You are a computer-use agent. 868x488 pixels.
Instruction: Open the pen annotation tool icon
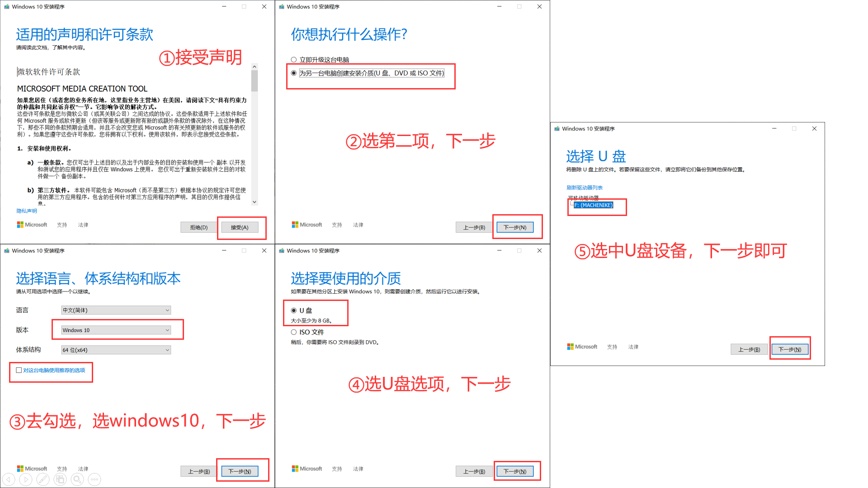43,479
